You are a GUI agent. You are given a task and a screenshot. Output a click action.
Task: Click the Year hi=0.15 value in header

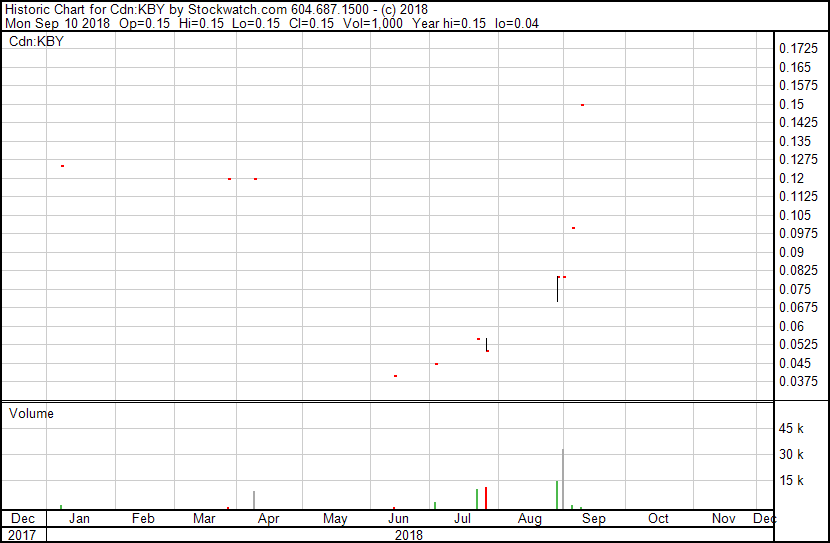click(x=449, y=23)
